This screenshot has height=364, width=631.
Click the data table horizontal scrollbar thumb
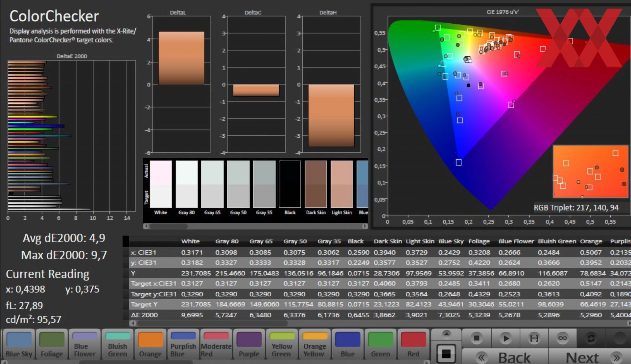212,323
